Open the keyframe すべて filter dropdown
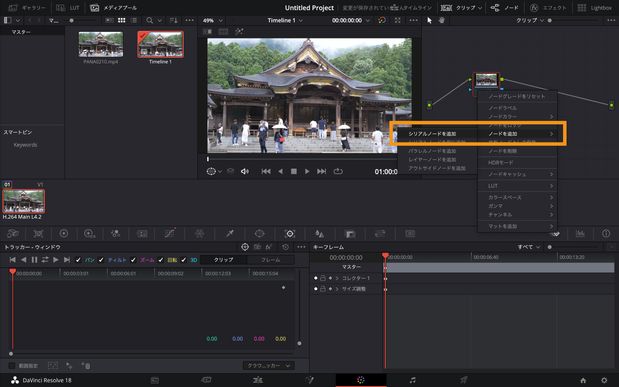Viewport: 619px width, 387px height. pyautogui.click(x=528, y=247)
